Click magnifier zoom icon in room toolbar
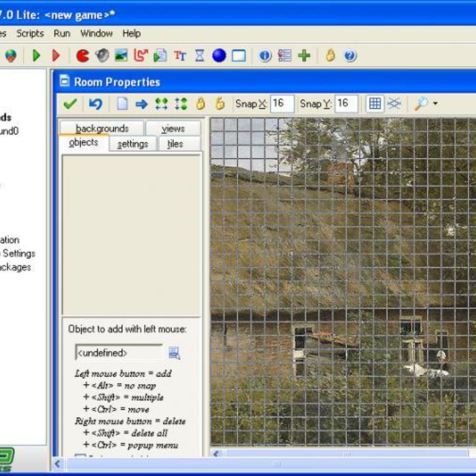 click(421, 104)
